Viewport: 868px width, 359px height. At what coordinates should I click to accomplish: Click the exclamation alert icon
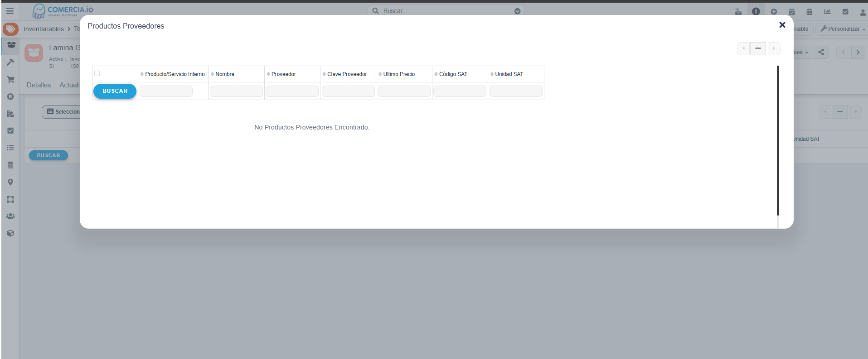[x=756, y=11]
